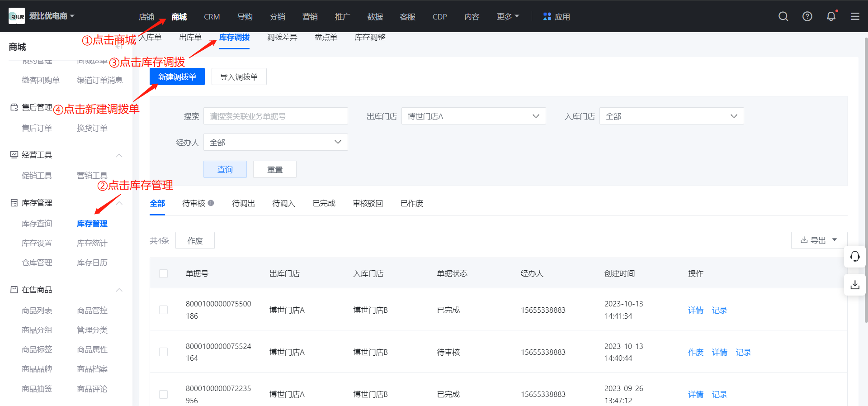Image resolution: width=868 pixels, height=406 pixels.
Task: Open the 数据 top menu
Action: pos(375,17)
